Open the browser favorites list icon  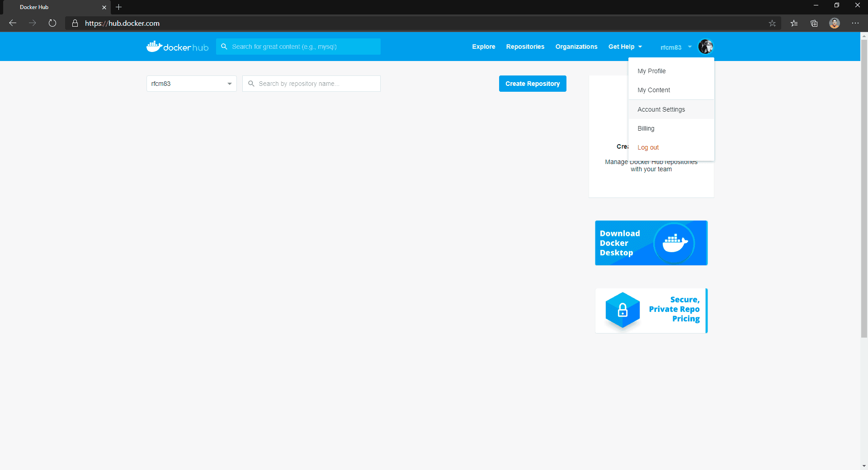pos(794,23)
